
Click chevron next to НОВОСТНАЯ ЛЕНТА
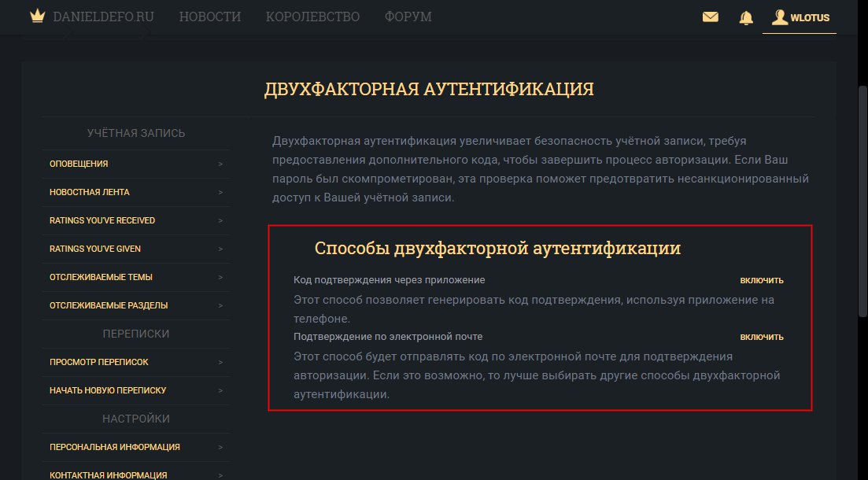(220, 192)
